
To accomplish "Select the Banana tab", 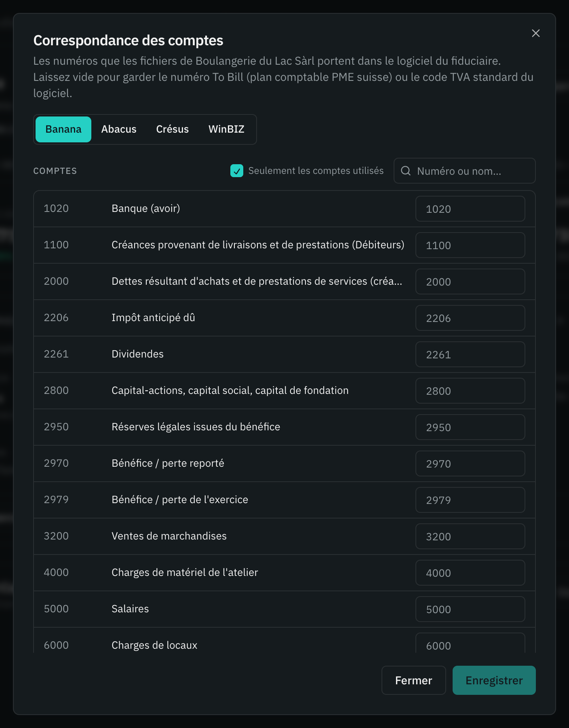I will pyautogui.click(x=63, y=129).
